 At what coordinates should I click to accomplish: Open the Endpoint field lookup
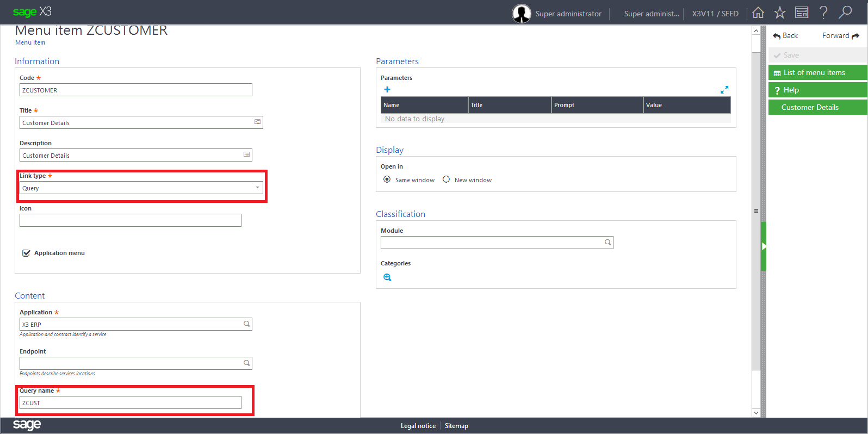(x=246, y=363)
